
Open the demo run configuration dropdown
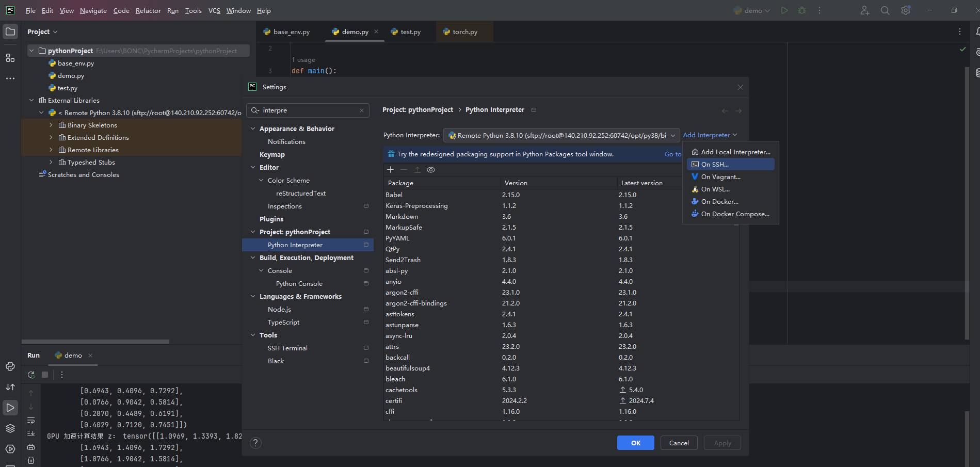(752, 10)
